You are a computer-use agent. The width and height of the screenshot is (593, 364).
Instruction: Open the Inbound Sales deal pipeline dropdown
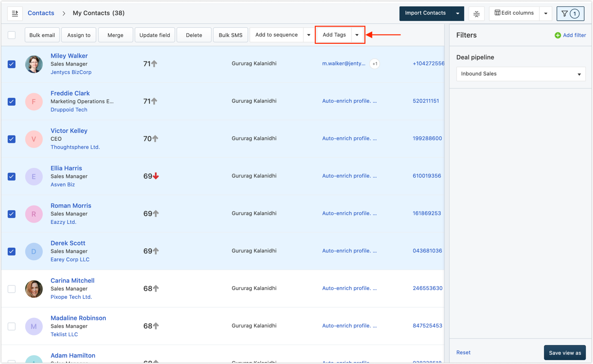521,74
